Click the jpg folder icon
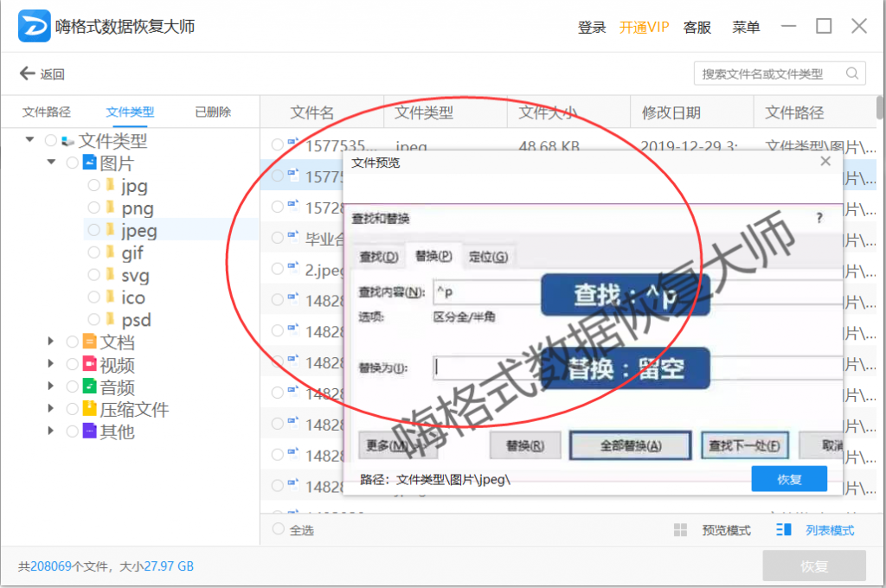The width and height of the screenshot is (886, 588). [x=110, y=185]
